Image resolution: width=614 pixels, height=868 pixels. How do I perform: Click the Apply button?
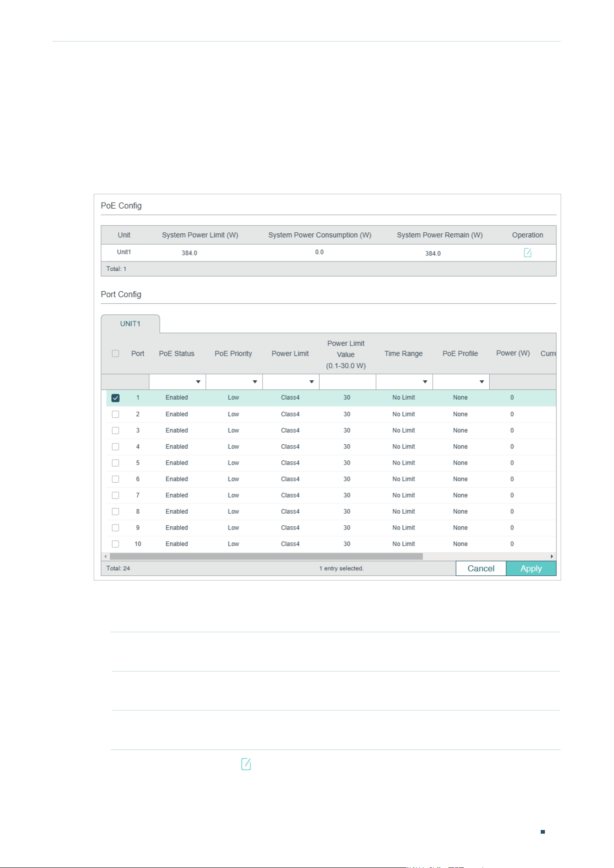[531, 568]
